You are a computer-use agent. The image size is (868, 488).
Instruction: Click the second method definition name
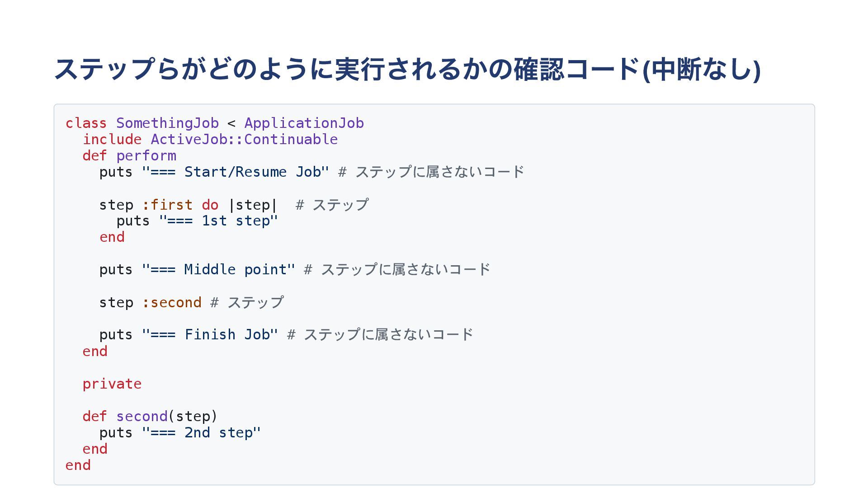click(x=142, y=416)
